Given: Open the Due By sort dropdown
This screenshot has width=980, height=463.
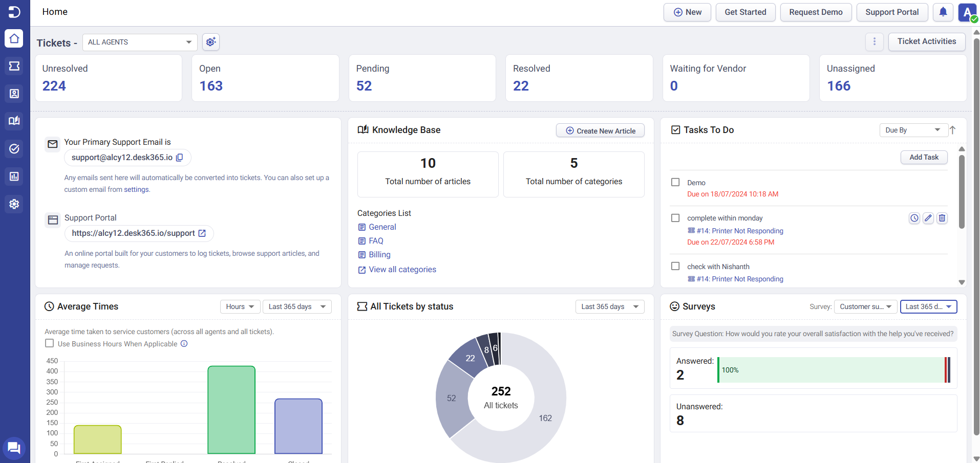Looking at the screenshot, I should (912, 130).
